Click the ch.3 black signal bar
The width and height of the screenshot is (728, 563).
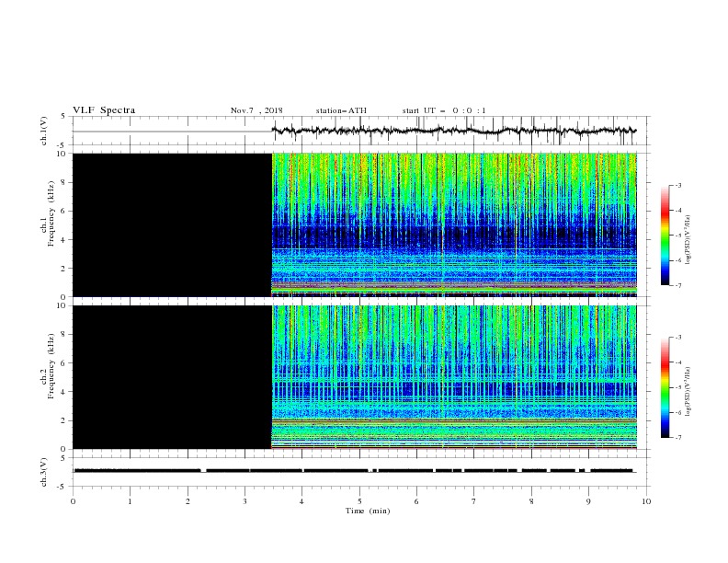pos(353,471)
